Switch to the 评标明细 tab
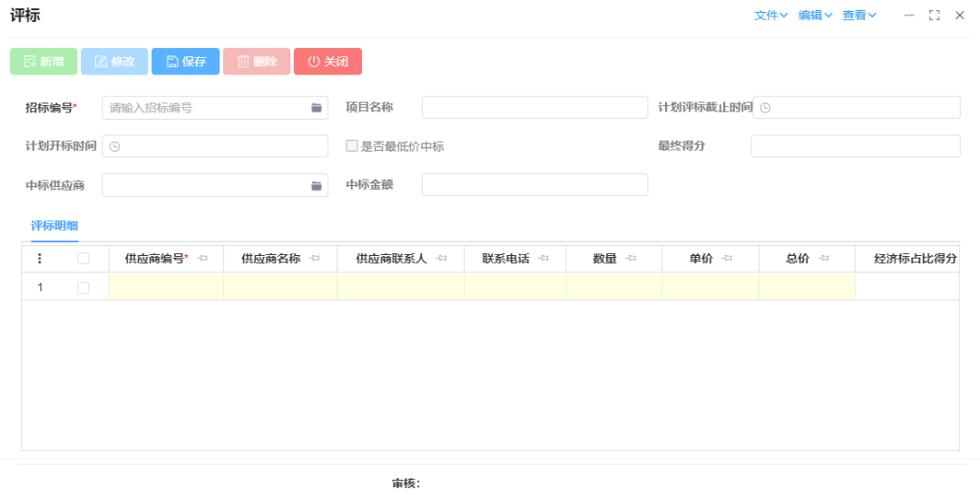 point(54,226)
